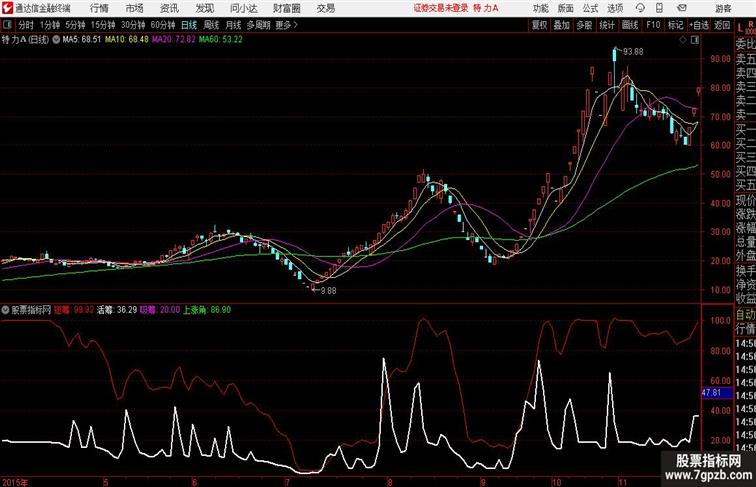Switch to the 5分钟 period tab
Image resolution: width=756 pixels, height=487 pixels.
click(x=75, y=25)
